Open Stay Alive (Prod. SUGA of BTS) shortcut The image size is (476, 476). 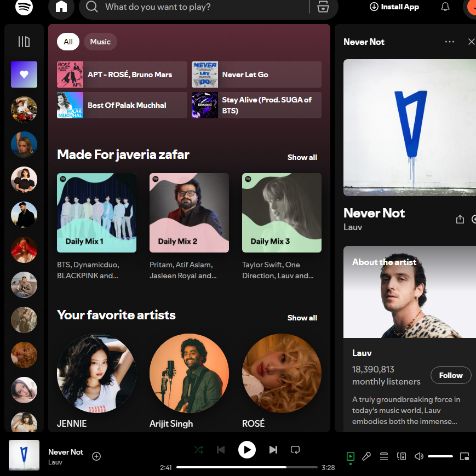coord(256,105)
